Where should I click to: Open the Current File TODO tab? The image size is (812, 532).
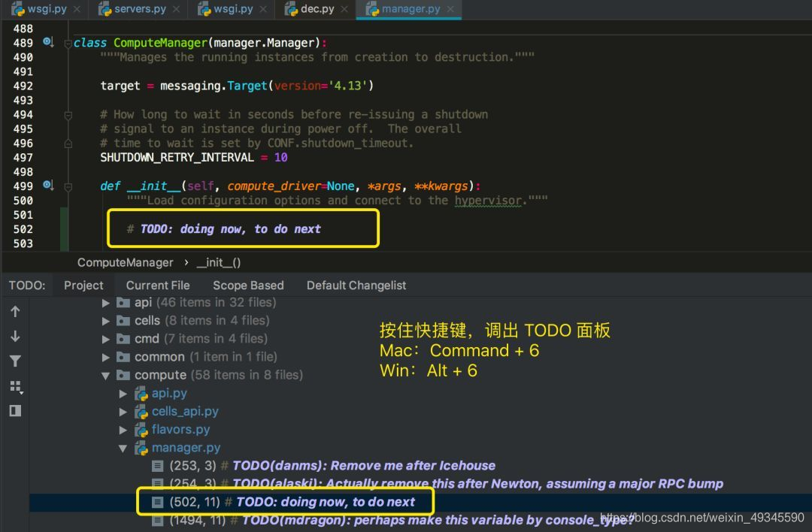(x=158, y=285)
